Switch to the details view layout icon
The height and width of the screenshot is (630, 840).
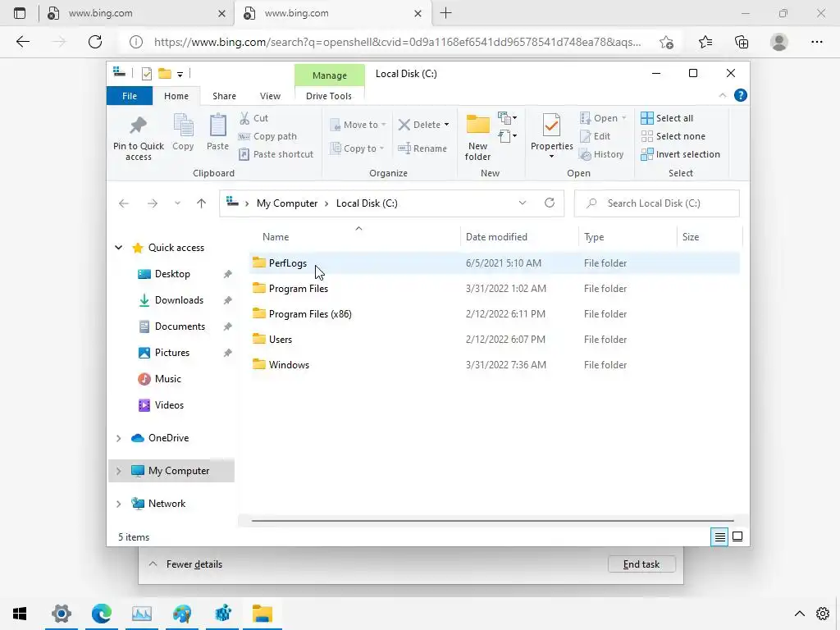720,536
